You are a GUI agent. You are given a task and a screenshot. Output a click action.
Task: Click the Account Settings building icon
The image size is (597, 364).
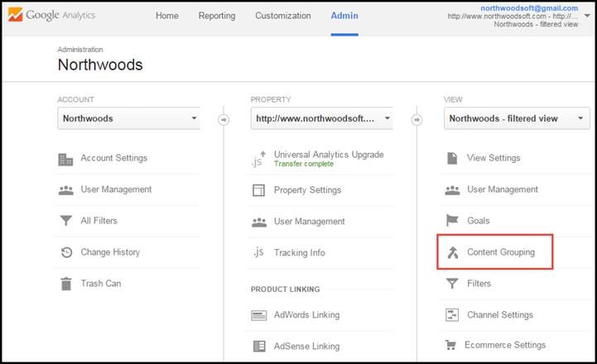point(65,159)
